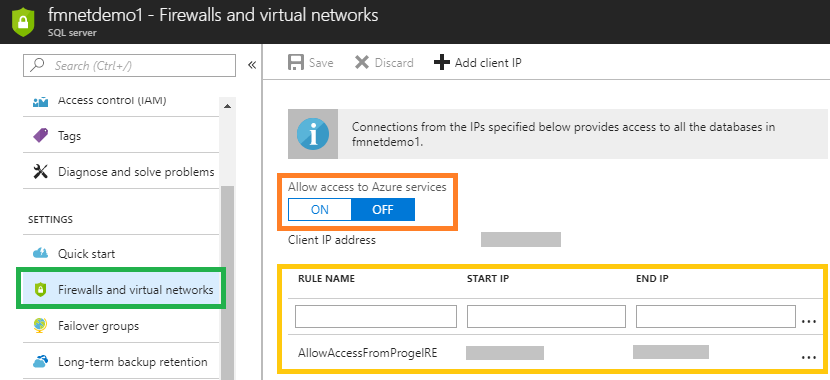Image resolution: width=830 pixels, height=380 pixels.
Task: Click the AllowAccessFromProgeIRE rule name
Action: [x=368, y=352]
